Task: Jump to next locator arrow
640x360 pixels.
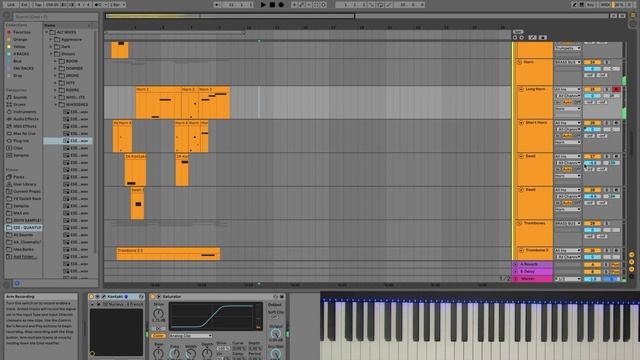Action: point(521,38)
